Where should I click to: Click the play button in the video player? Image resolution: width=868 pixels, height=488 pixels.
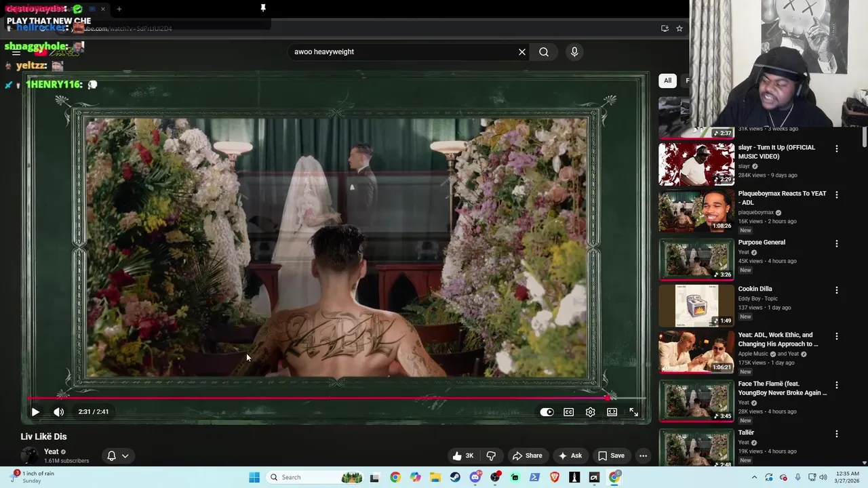[x=35, y=411]
